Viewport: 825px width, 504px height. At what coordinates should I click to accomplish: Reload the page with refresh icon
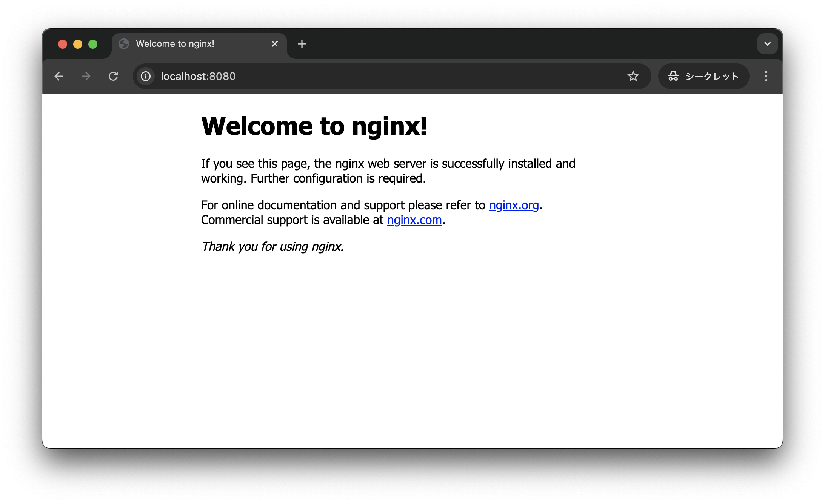click(113, 76)
